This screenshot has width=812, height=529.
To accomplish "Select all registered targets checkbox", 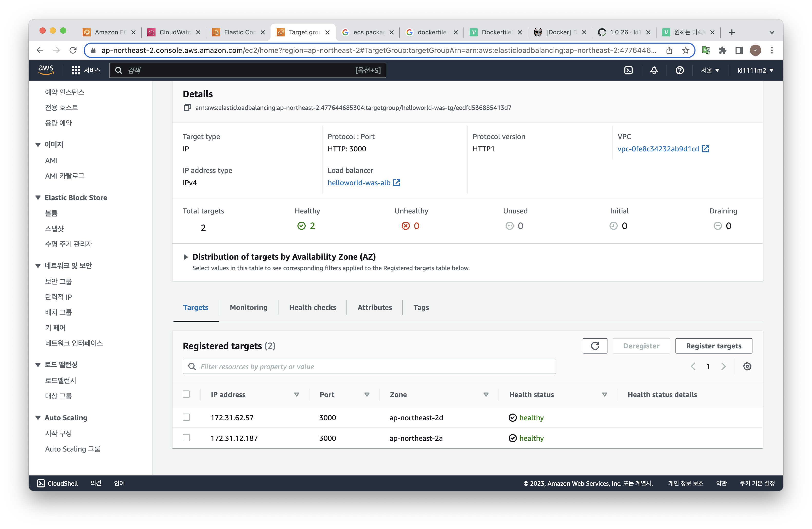I will pos(186,394).
